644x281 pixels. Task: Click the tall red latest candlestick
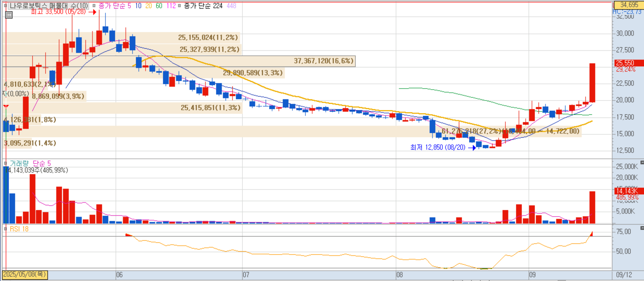(x=592, y=83)
